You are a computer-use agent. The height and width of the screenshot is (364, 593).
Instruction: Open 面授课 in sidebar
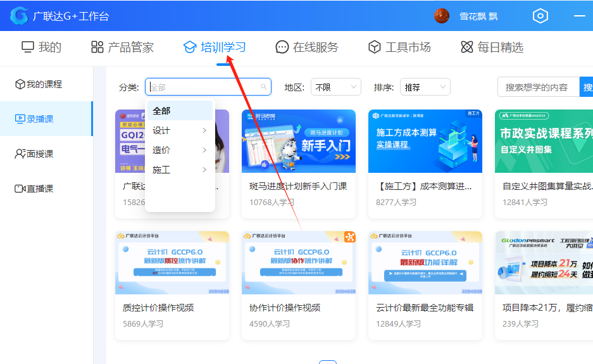coord(46,154)
